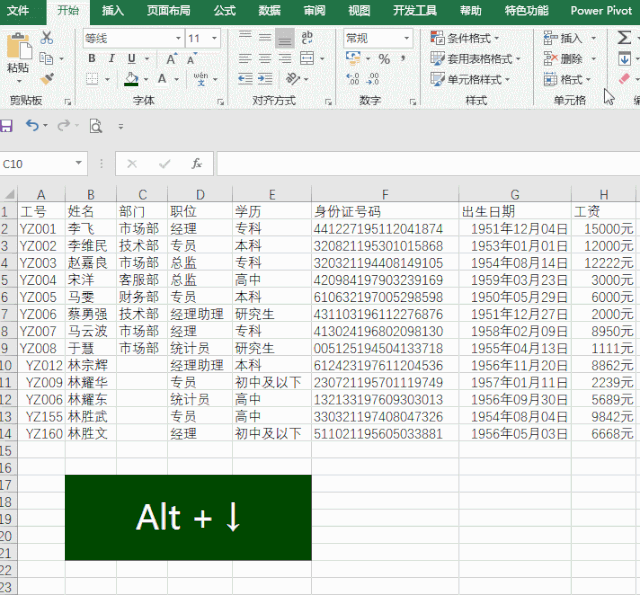The height and width of the screenshot is (595, 640).
Task: Click the Clear eraser icon
Action: 624,78
